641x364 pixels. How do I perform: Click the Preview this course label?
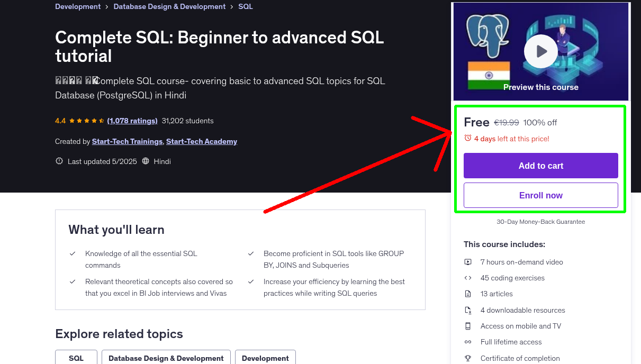click(x=541, y=87)
